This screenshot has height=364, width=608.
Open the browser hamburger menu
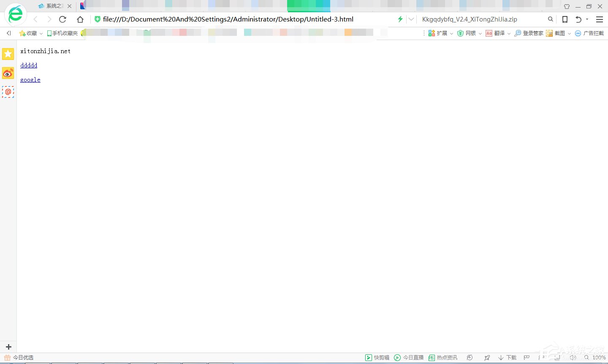[600, 19]
